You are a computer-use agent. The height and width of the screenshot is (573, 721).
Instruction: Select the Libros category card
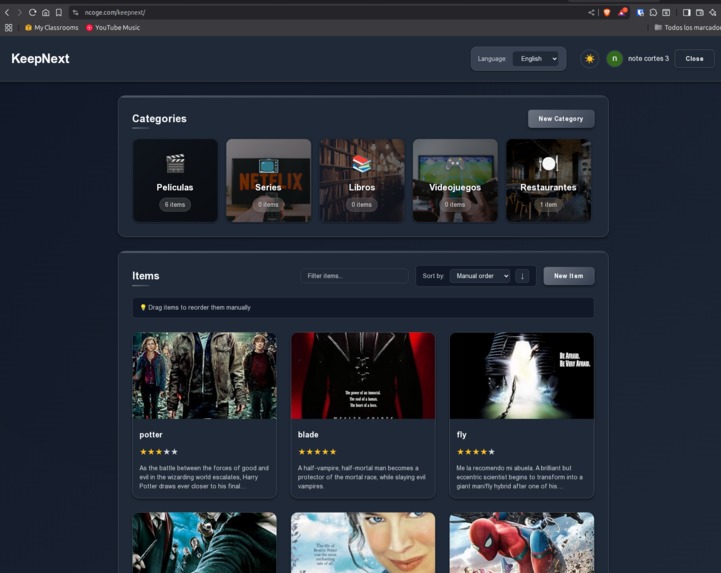(x=362, y=180)
